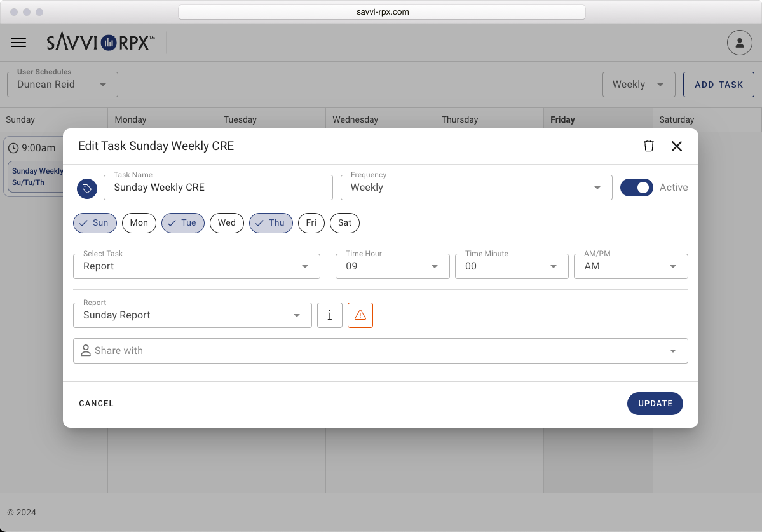Click the trash delete task icon
This screenshot has height=532, width=762.
pyautogui.click(x=648, y=146)
